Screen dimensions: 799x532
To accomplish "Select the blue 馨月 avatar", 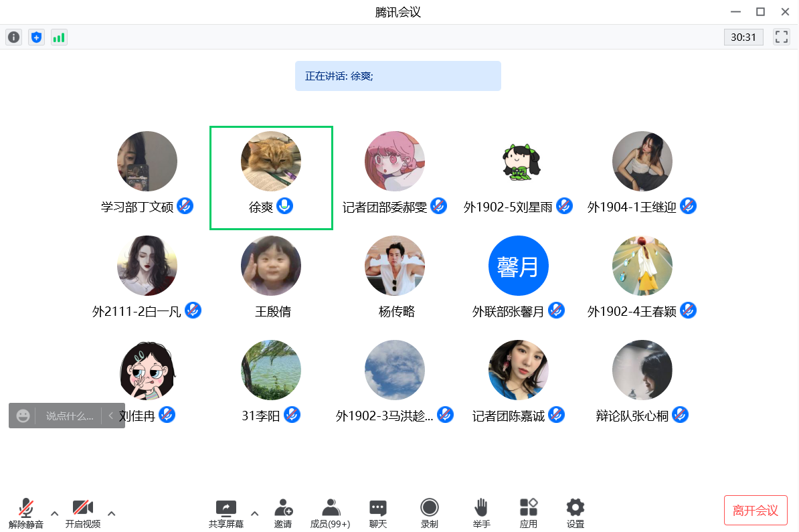I will [519, 266].
